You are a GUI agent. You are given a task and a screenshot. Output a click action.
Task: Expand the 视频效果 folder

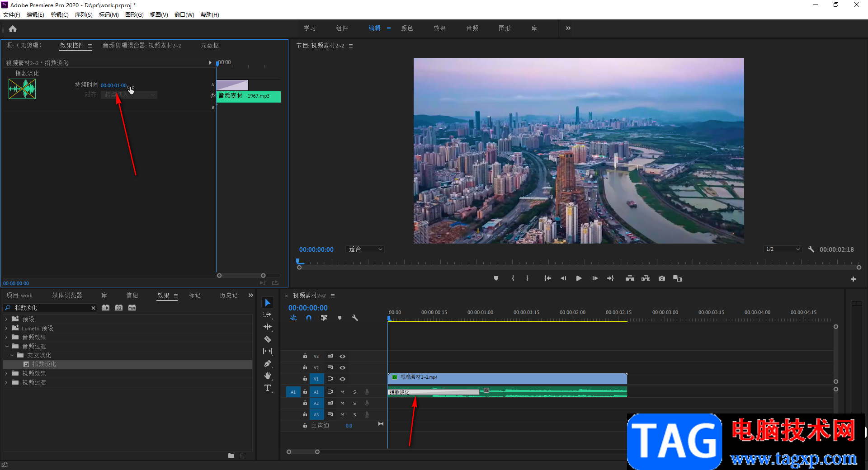(x=6, y=373)
